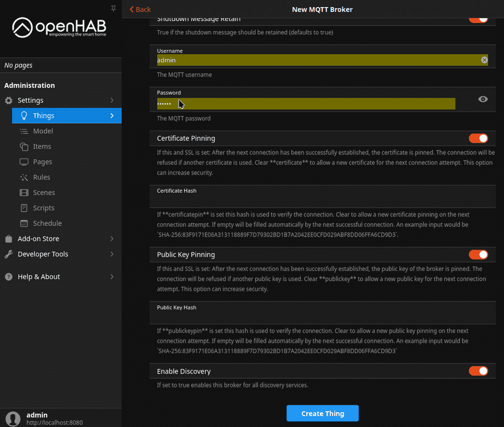The width and height of the screenshot is (504, 427).
Task: Select the Things lightbulb icon
Action: [24, 116]
